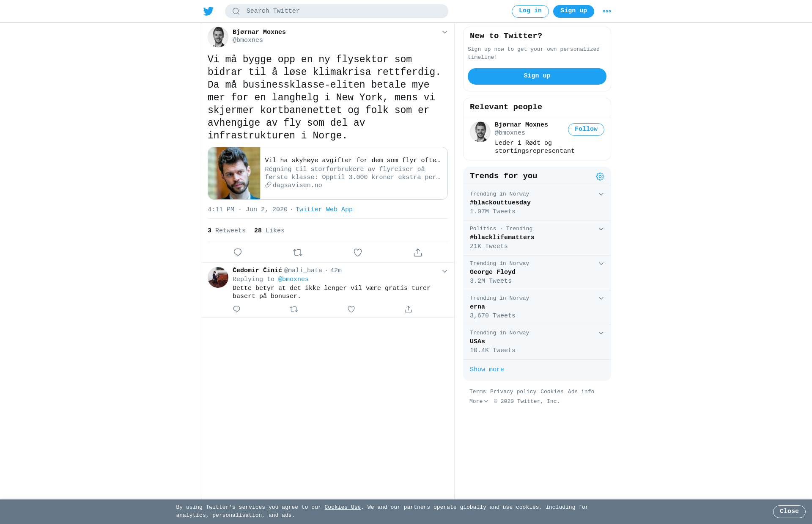Viewport: 812px width, 524px height.
Task: Open the dagsavisen.no article thumbnail
Action: (234, 174)
